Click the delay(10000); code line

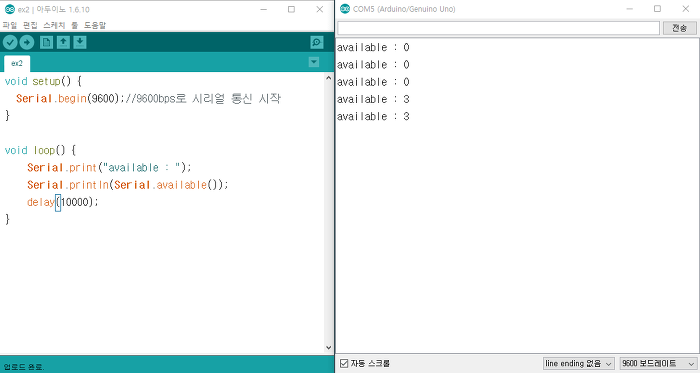pyautogui.click(x=62, y=202)
